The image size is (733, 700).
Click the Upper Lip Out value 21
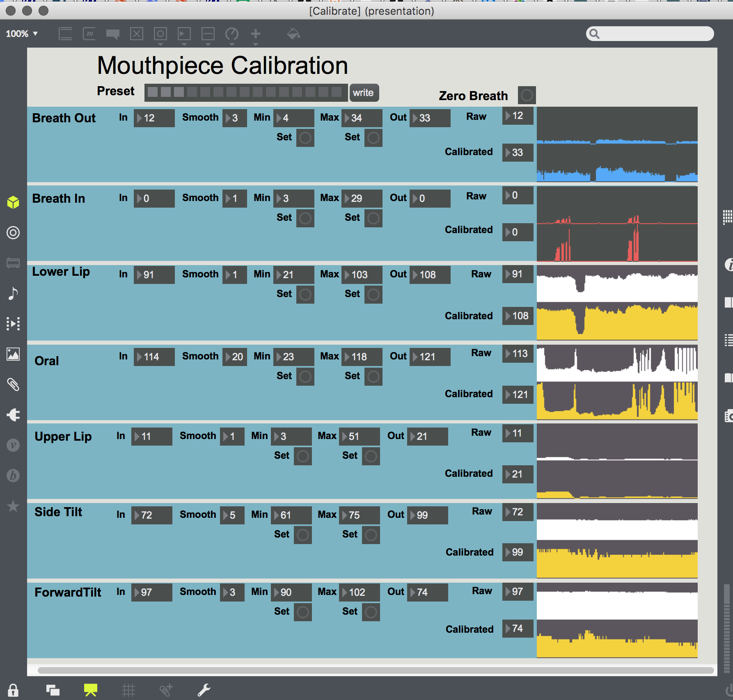(427, 437)
